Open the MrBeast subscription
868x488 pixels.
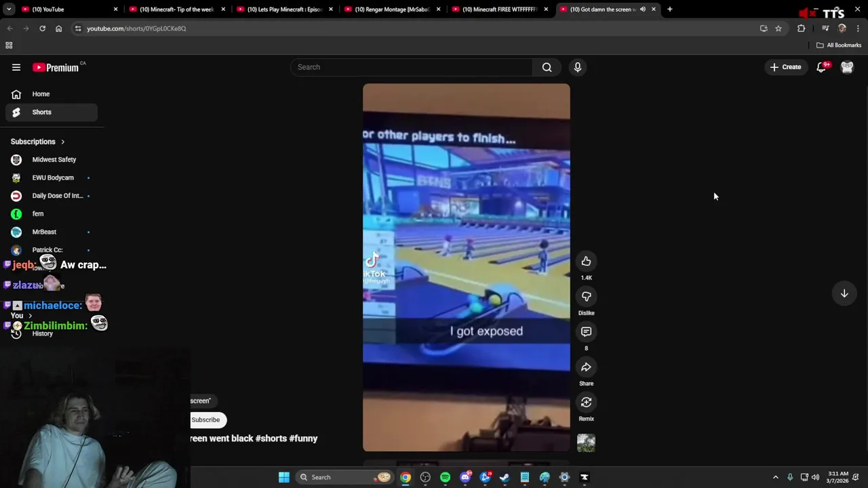tap(52, 232)
